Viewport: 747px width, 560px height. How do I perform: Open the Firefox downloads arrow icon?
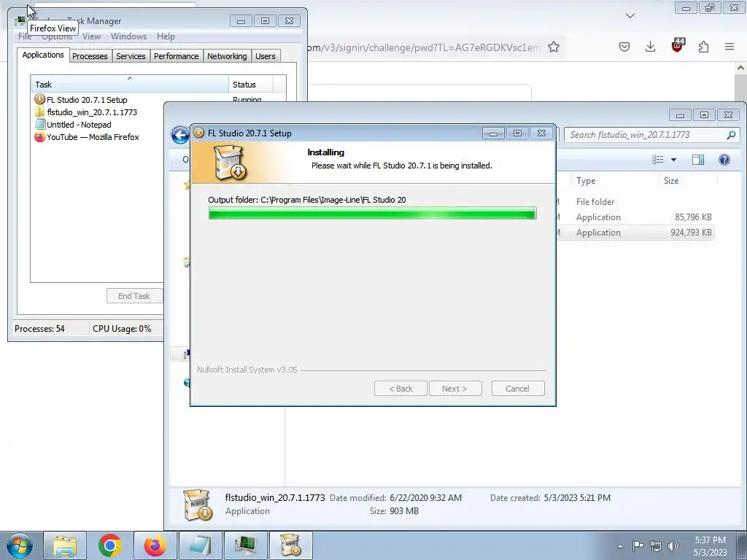point(650,47)
